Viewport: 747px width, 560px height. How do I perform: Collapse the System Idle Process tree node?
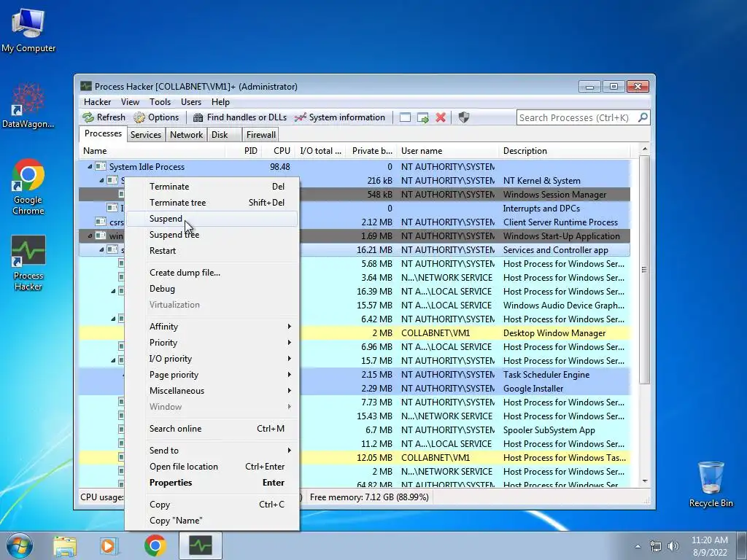(90, 167)
